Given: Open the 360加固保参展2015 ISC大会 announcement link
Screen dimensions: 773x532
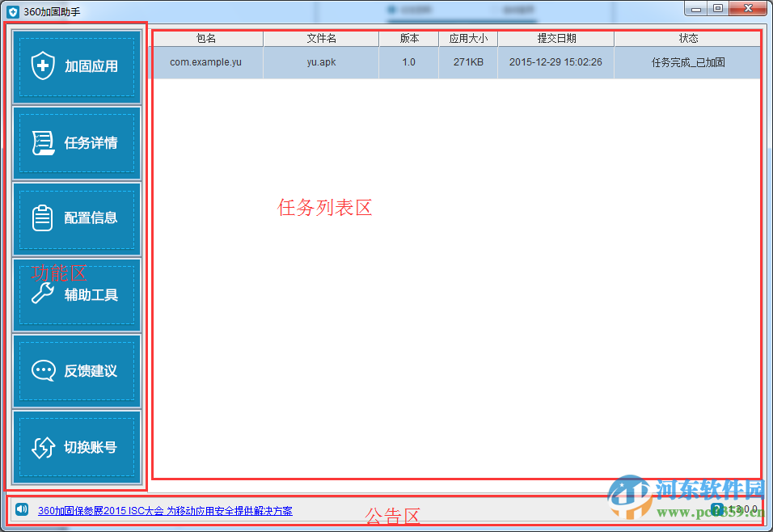Looking at the screenshot, I should tap(165, 511).
